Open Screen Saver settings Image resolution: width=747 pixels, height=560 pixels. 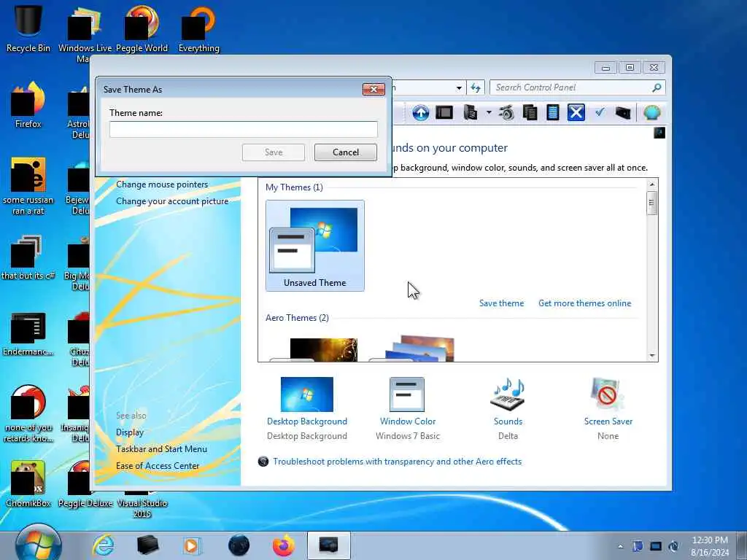[x=608, y=408]
